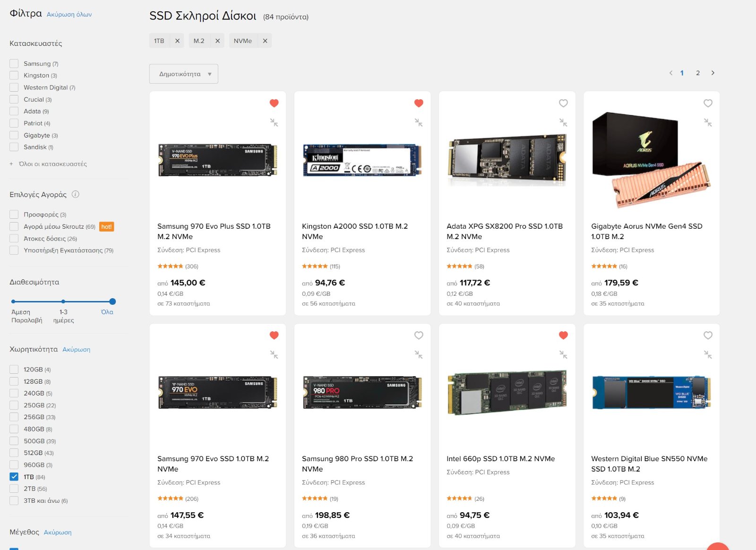
Task: Click availability slider Όλα handle
Action: click(112, 301)
